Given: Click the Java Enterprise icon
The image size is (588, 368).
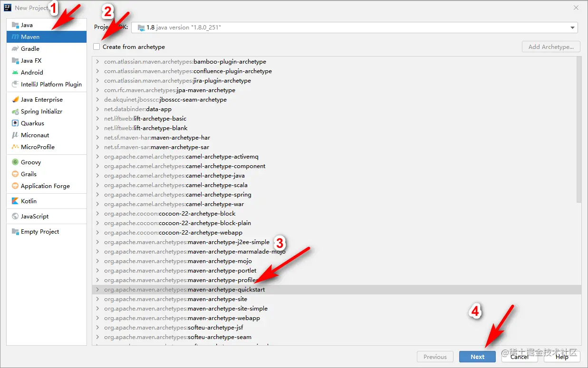Looking at the screenshot, I should [15, 100].
